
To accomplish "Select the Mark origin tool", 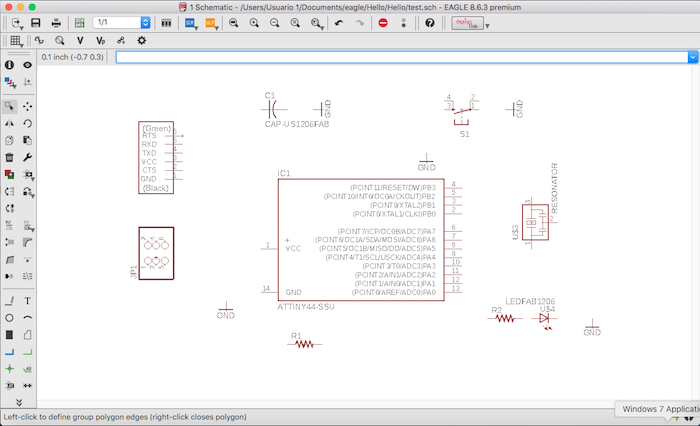I will click(x=27, y=82).
